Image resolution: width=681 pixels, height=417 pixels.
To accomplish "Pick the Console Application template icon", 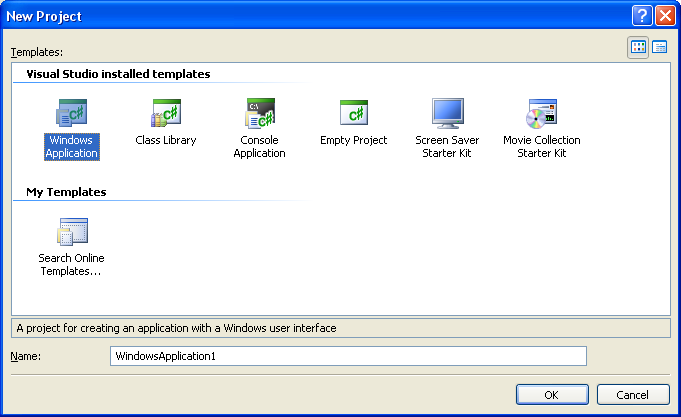I will coord(260,113).
